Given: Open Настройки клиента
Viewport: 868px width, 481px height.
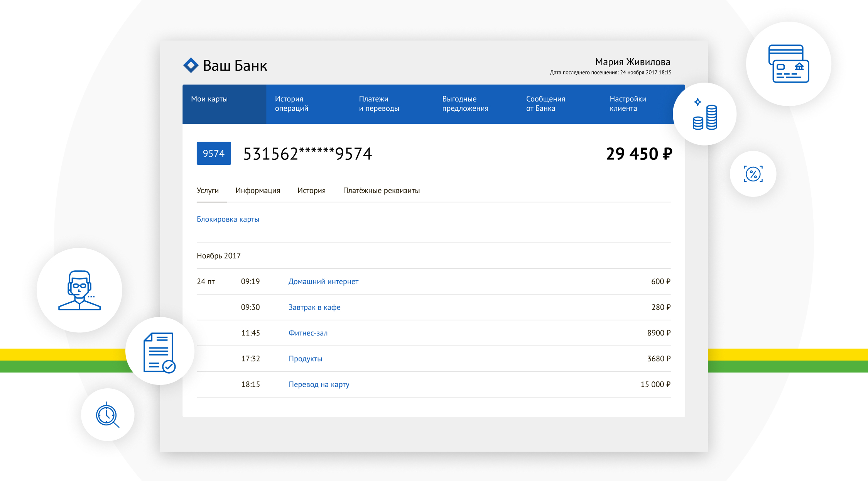Looking at the screenshot, I should pos(628,104).
